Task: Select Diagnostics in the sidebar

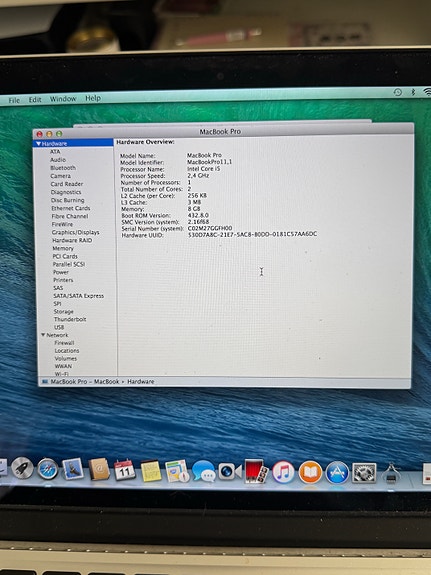Action: (x=66, y=192)
